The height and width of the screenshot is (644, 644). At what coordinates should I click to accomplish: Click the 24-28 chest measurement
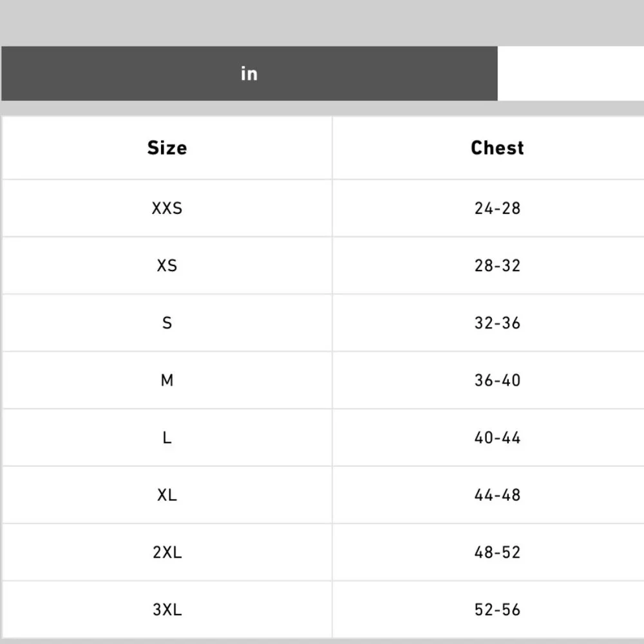(x=497, y=209)
